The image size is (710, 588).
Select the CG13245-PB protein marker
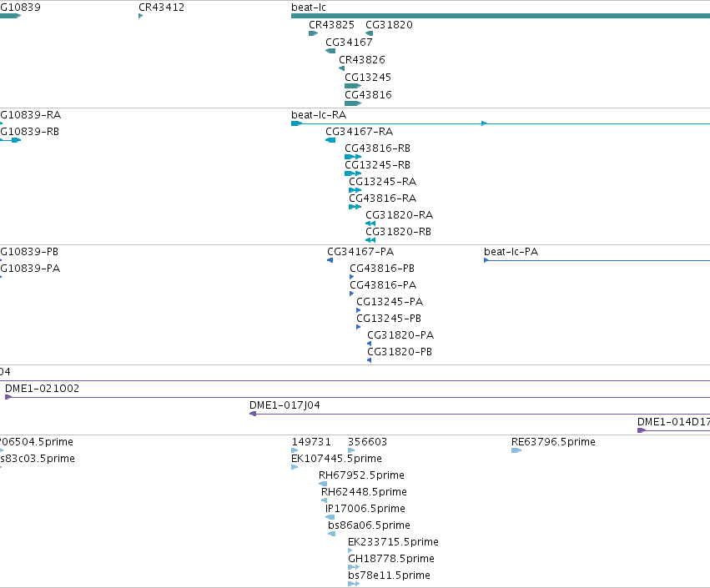click(x=359, y=327)
